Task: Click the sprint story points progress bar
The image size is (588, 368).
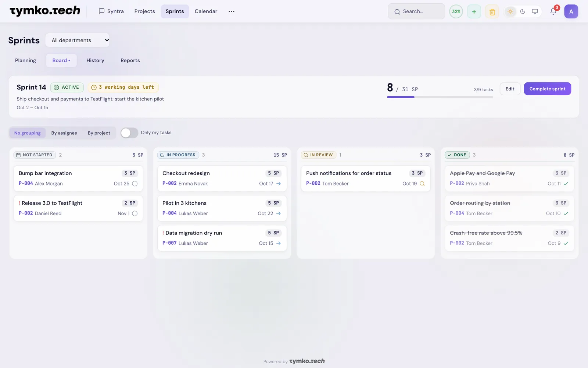Action: click(x=440, y=97)
